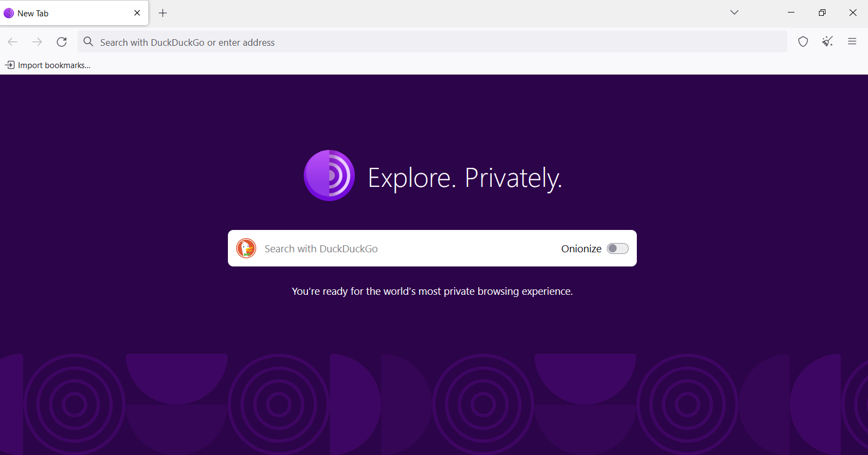Click the magnifier icon in the address bar

point(88,42)
